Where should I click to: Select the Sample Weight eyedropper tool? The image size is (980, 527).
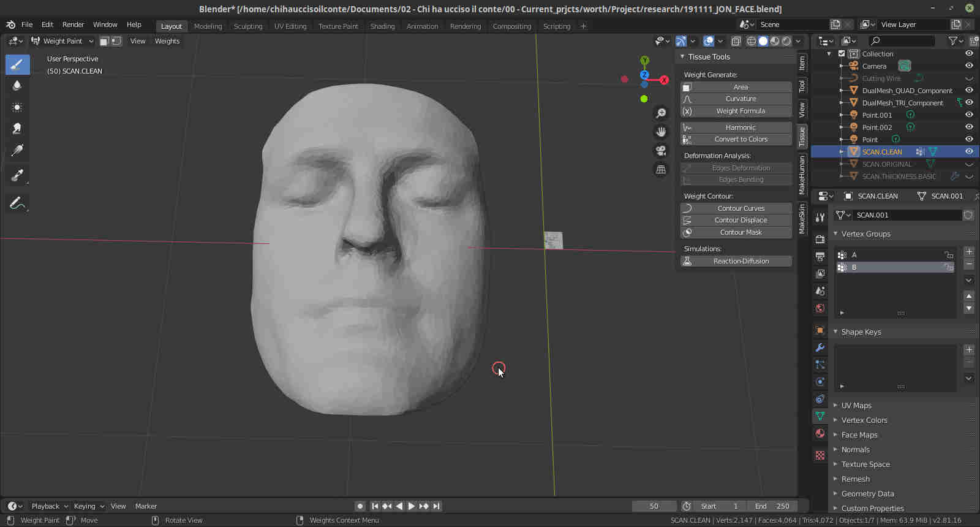(17, 176)
